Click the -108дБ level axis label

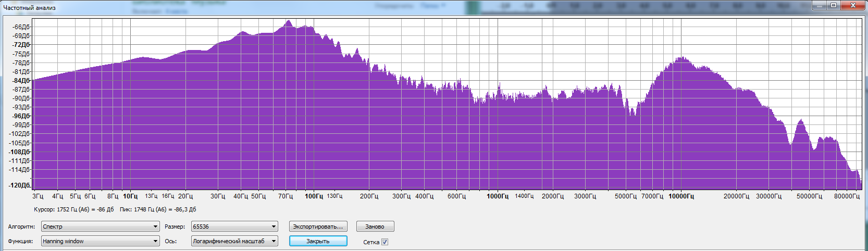20,152
